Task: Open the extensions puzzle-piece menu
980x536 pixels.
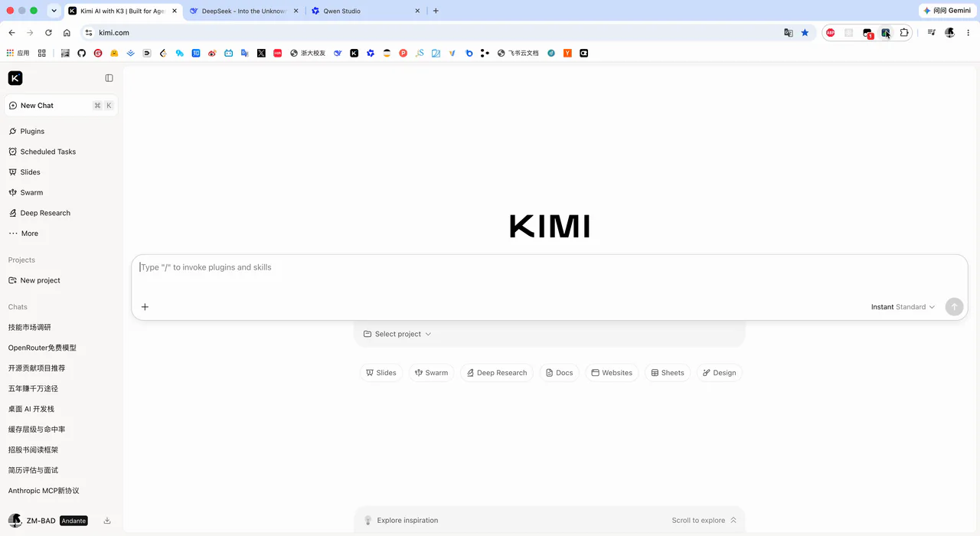Action: [904, 33]
